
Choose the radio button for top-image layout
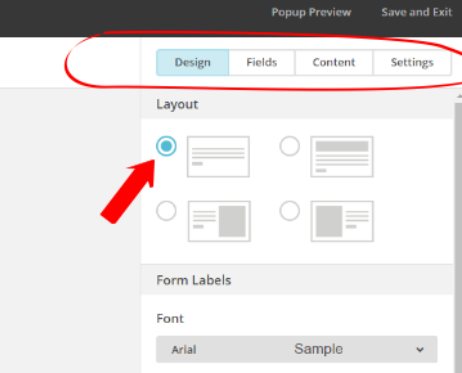pyautogui.click(x=289, y=146)
